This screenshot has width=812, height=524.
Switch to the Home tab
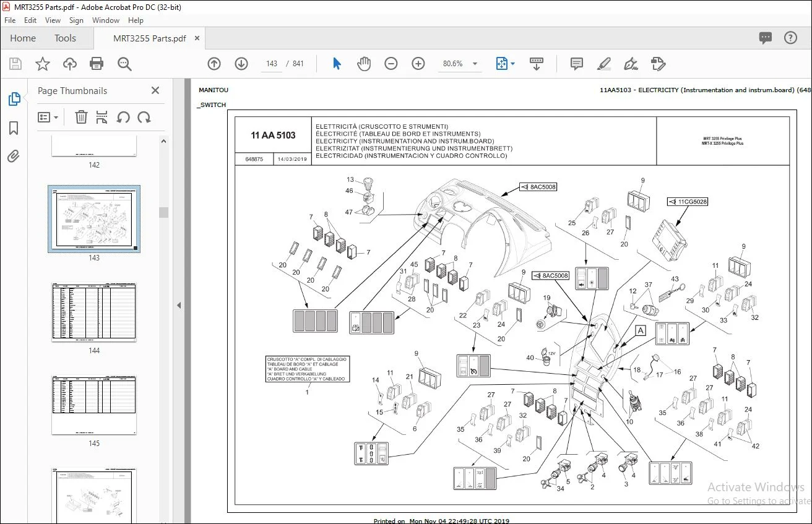pos(23,38)
